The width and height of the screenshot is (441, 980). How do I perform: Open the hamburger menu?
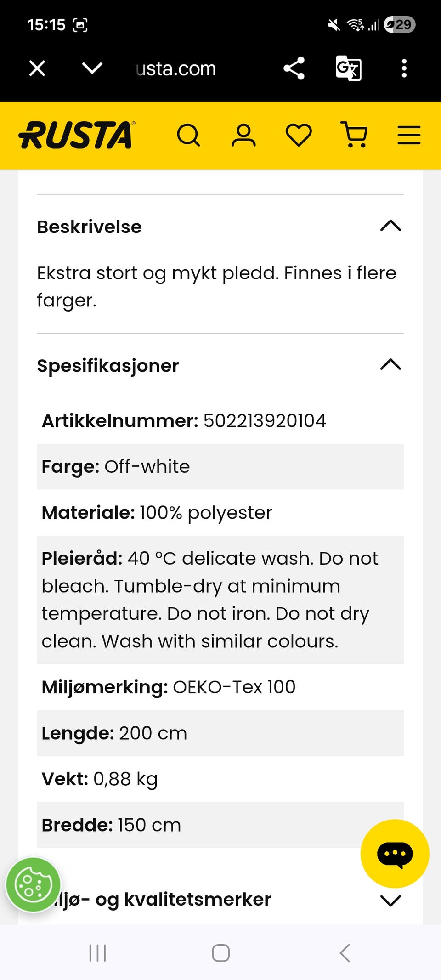pyautogui.click(x=409, y=135)
